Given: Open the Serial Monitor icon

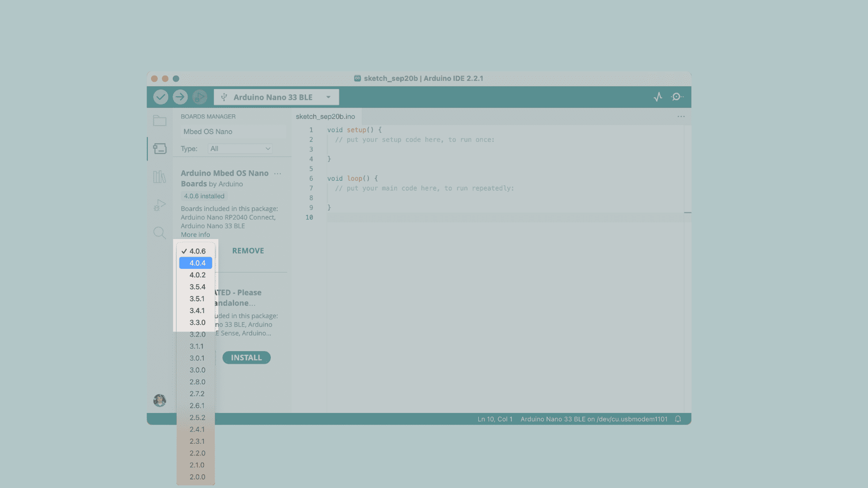Looking at the screenshot, I should [677, 97].
